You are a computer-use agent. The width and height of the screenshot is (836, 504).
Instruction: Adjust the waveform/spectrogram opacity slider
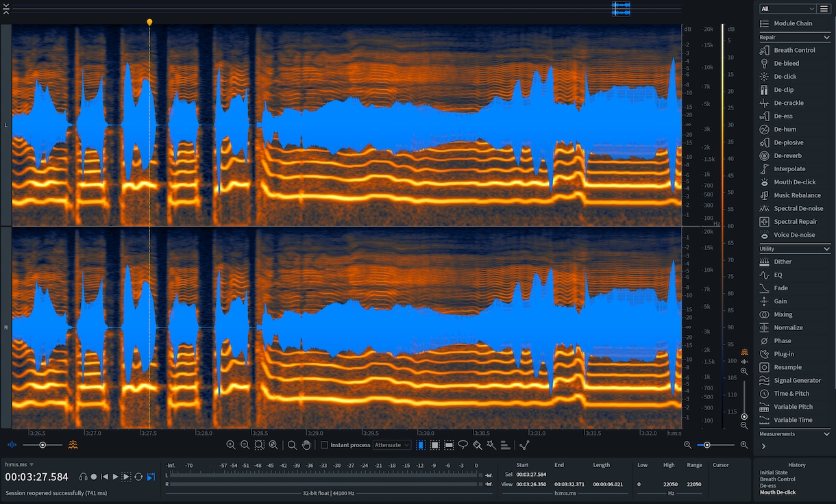click(42, 445)
